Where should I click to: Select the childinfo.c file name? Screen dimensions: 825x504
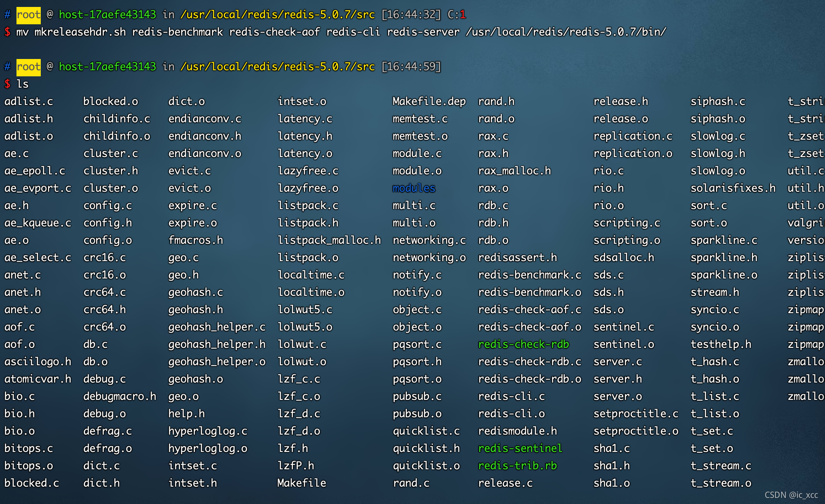click(x=117, y=119)
